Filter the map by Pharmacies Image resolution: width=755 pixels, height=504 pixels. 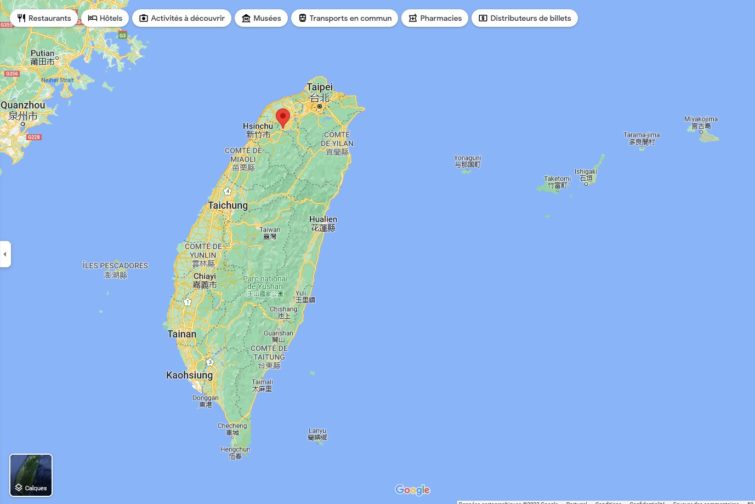[434, 18]
